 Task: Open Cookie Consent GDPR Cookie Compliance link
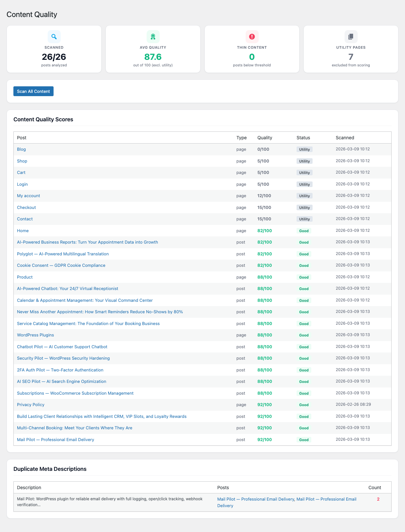click(x=61, y=266)
